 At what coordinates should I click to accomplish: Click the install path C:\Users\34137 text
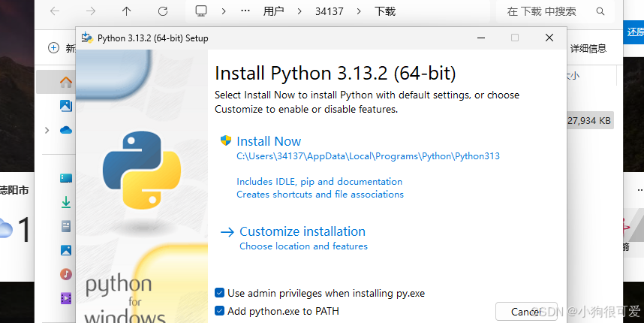tap(368, 156)
